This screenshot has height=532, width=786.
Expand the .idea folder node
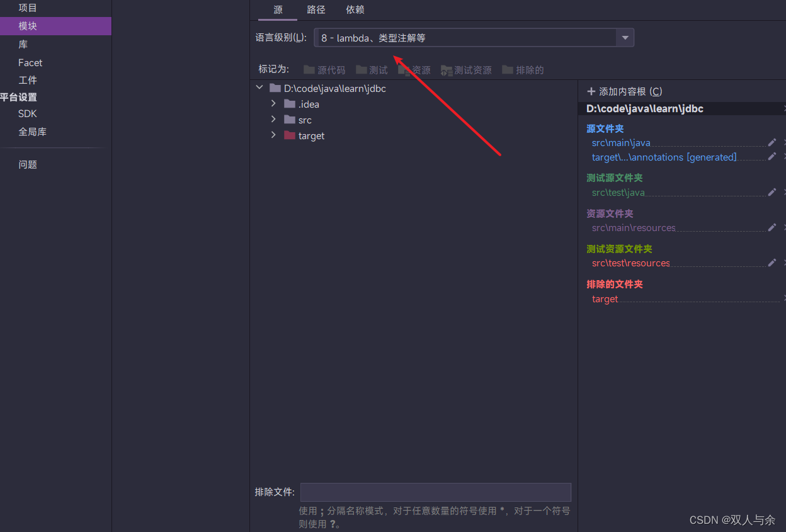tap(273, 103)
